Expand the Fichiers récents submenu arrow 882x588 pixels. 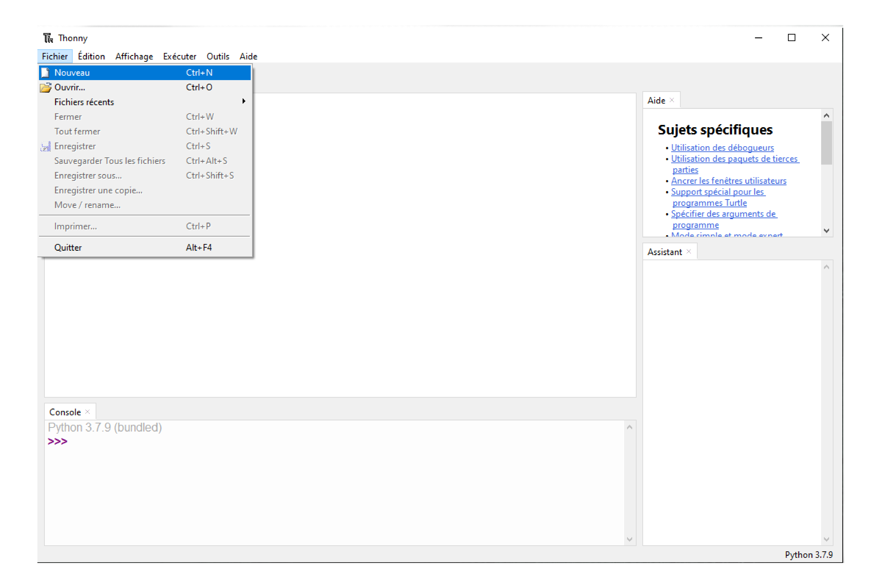click(x=244, y=101)
